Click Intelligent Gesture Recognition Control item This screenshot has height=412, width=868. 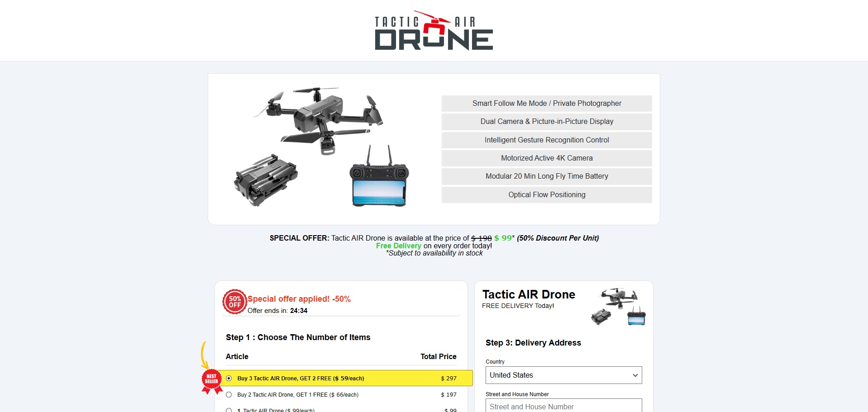(x=547, y=140)
